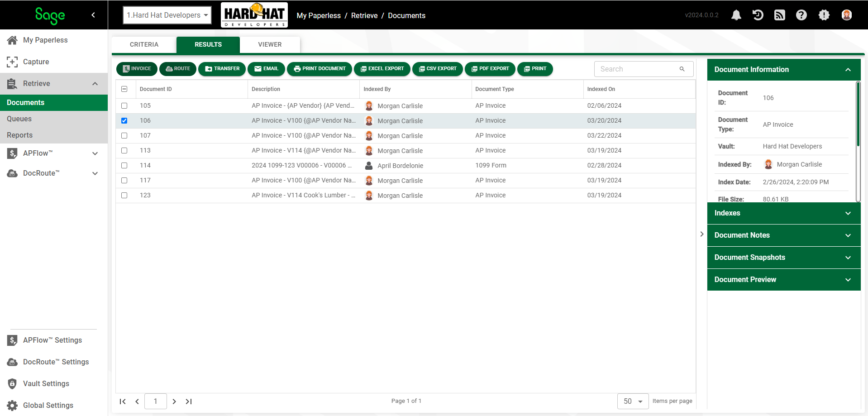This screenshot has height=416, width=868.
Task: Click April Bordelonie avatar in row 114
Action: click(x=369, y=166)
